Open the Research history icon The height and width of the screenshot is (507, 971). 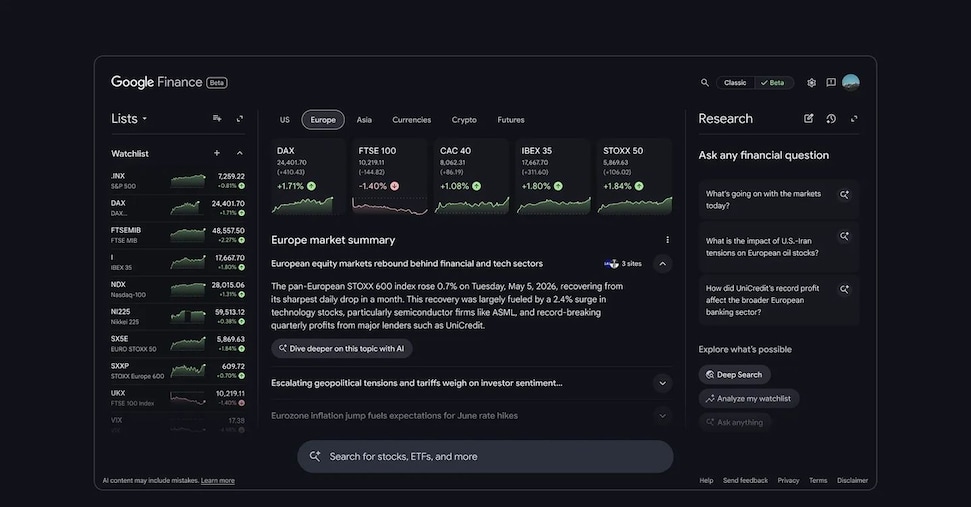click(831, 118)
